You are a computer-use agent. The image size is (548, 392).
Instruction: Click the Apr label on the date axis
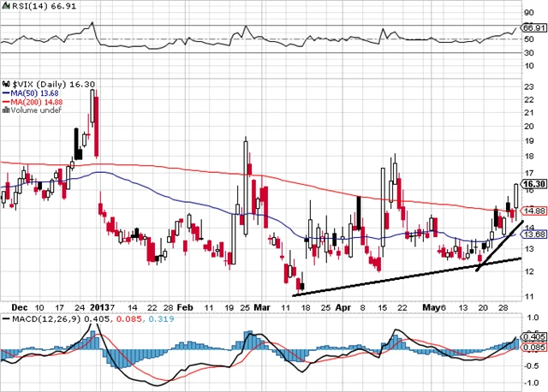tap(343, 307)
